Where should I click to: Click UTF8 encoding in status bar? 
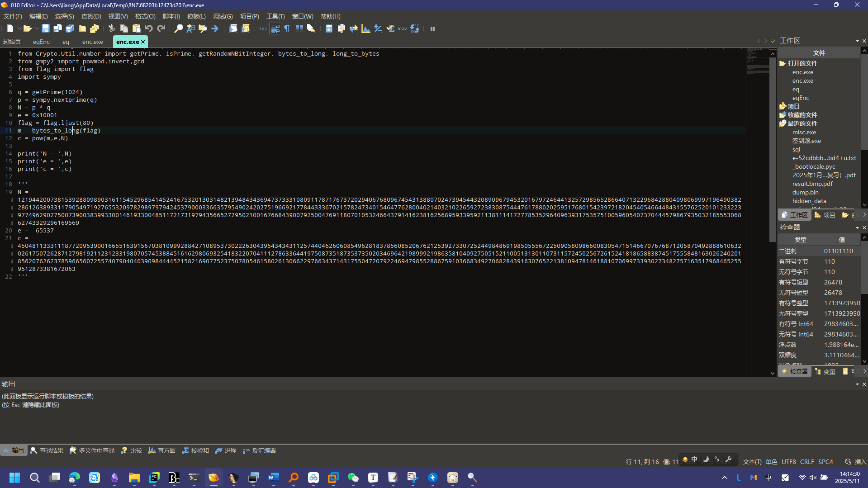[788, 462]
